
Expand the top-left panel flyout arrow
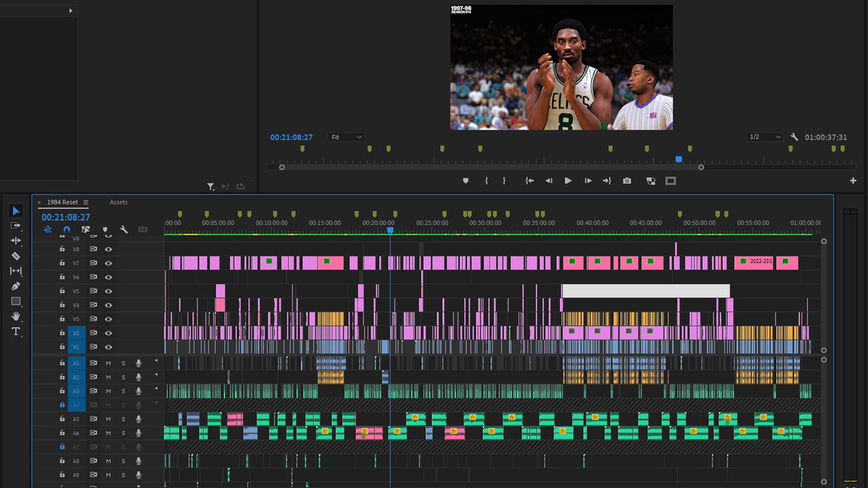coord(71,11)
